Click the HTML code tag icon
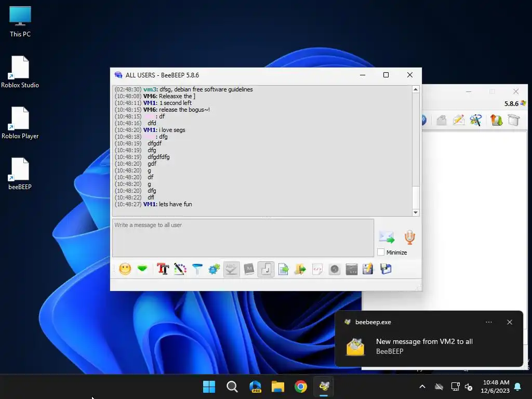 [317, 270]
